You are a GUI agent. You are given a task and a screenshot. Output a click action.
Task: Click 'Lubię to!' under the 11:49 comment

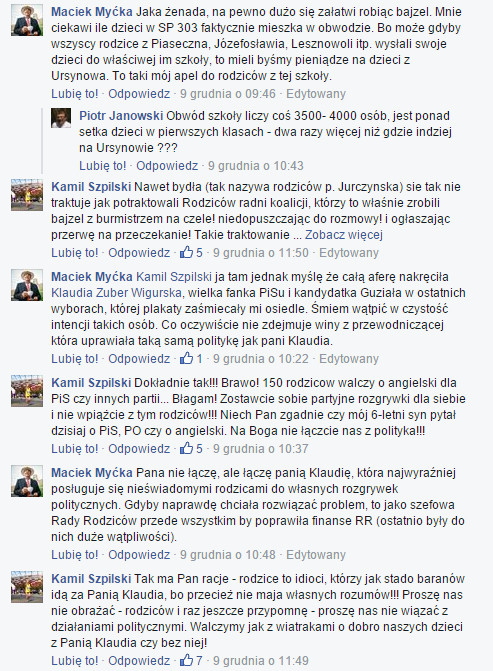coord(74,660)
